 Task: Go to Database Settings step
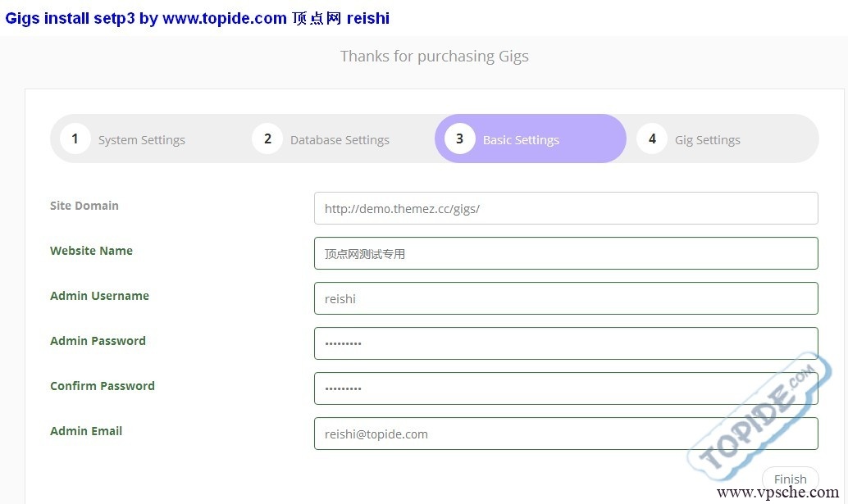[340, 140]
